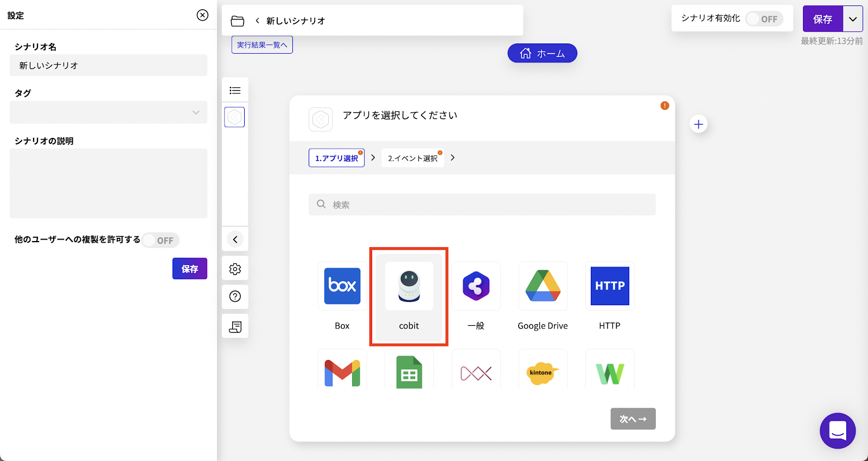The width and height of the screenshot is (868, 461).
Task: Select the 一般 general app icon
Action: 476,286
